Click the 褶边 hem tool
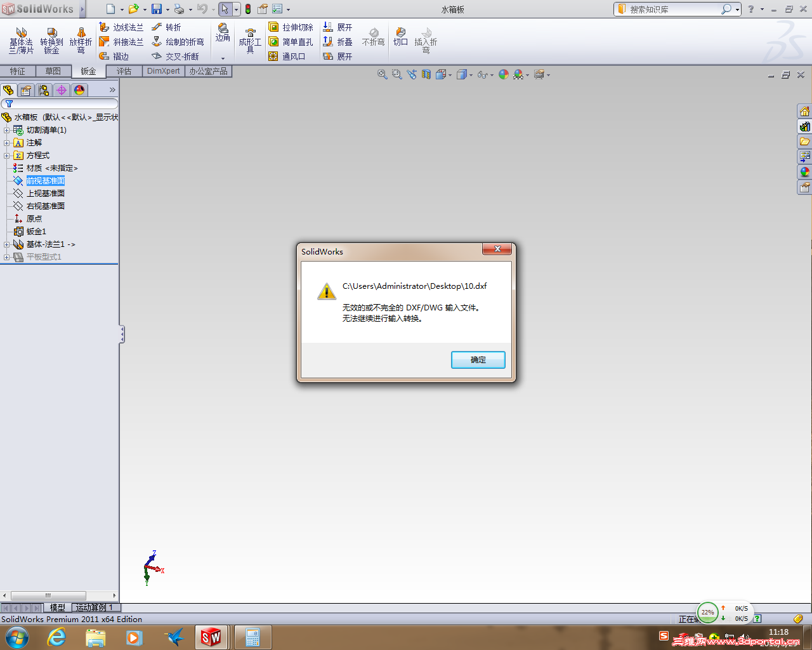This screenshot has width=812, height=650. click(x=114, y=56)
